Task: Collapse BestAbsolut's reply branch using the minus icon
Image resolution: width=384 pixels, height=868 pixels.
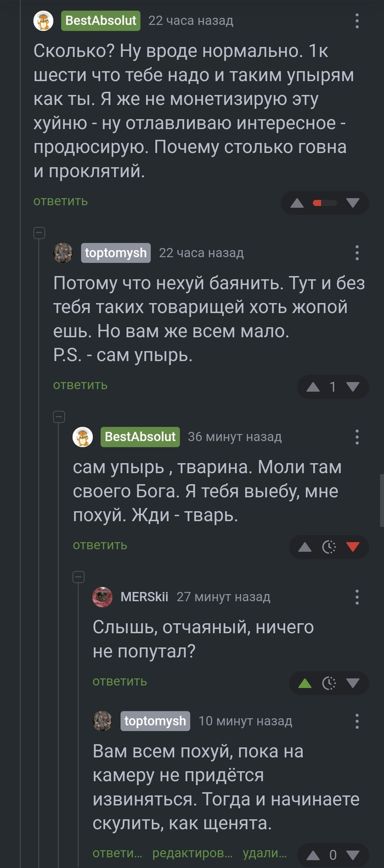Action: [59, 417]
